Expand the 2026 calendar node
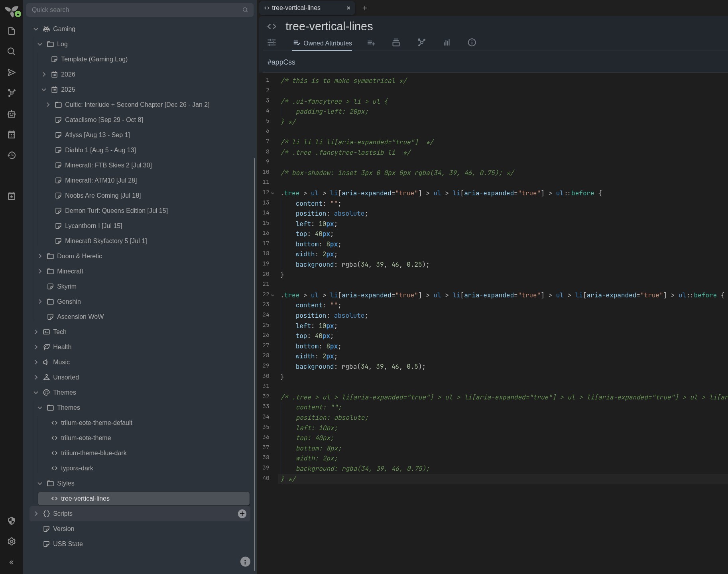728x574 pixels. click(x=44, y=75)
